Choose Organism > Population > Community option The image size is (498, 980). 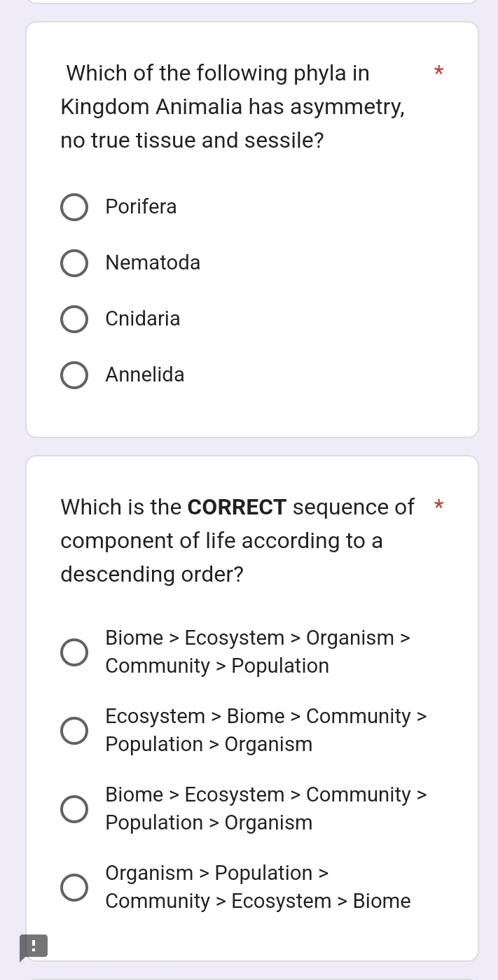74,887
